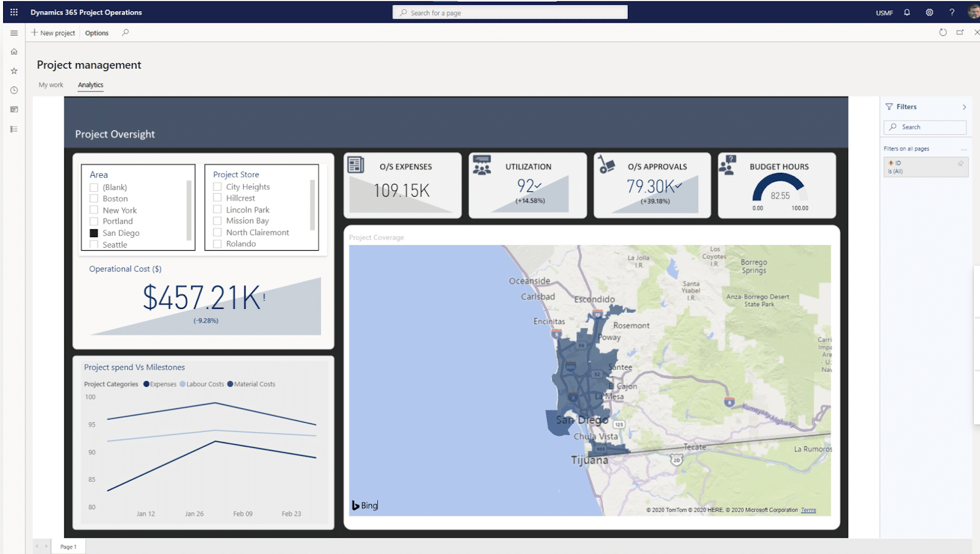Click the 109.15K expenses value
980x554 pixels.
coord(402,191)
